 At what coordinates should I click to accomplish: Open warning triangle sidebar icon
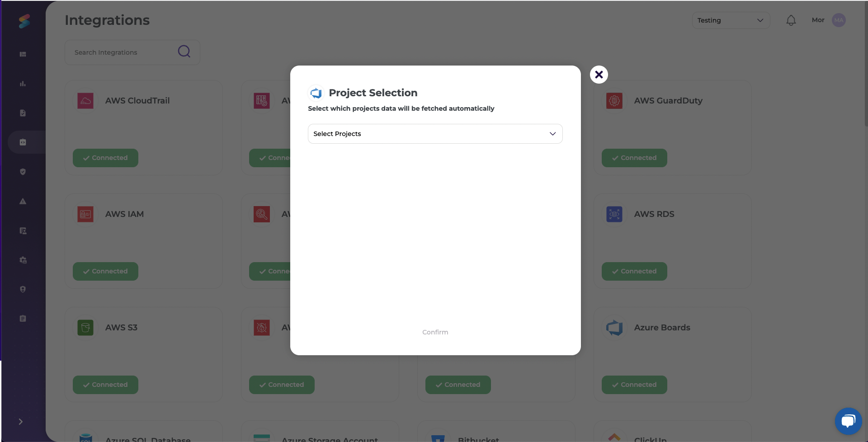point(23,202)
